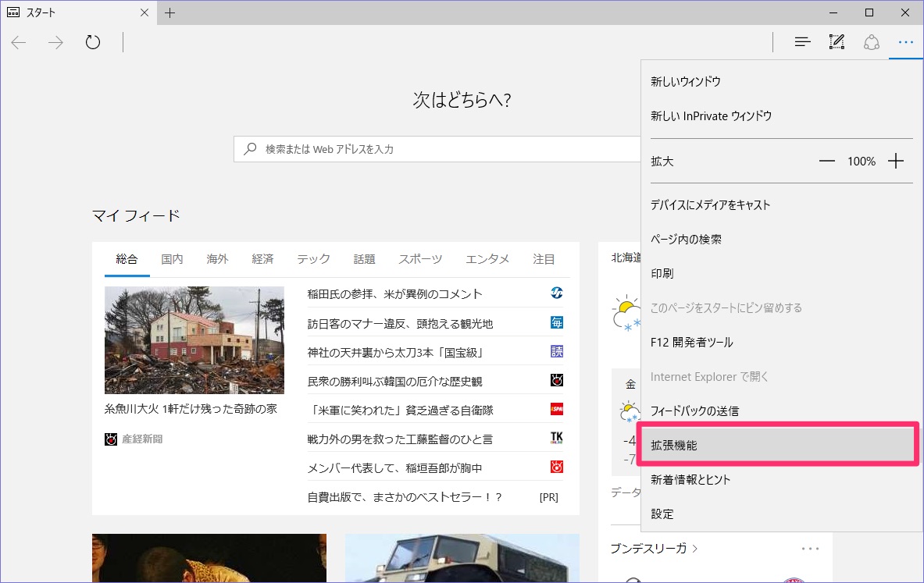Open 神社の天井裏から太刀3本 headline

(396, 352)
